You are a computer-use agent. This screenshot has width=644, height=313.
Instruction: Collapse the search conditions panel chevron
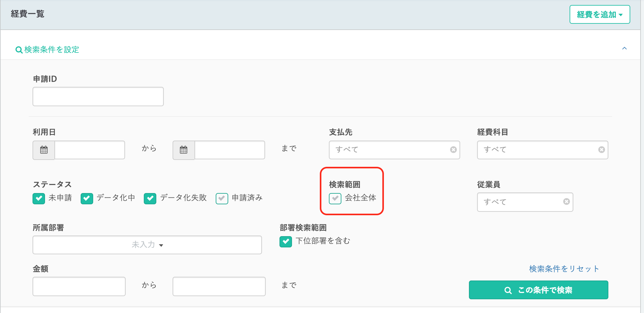pos(624,48)
